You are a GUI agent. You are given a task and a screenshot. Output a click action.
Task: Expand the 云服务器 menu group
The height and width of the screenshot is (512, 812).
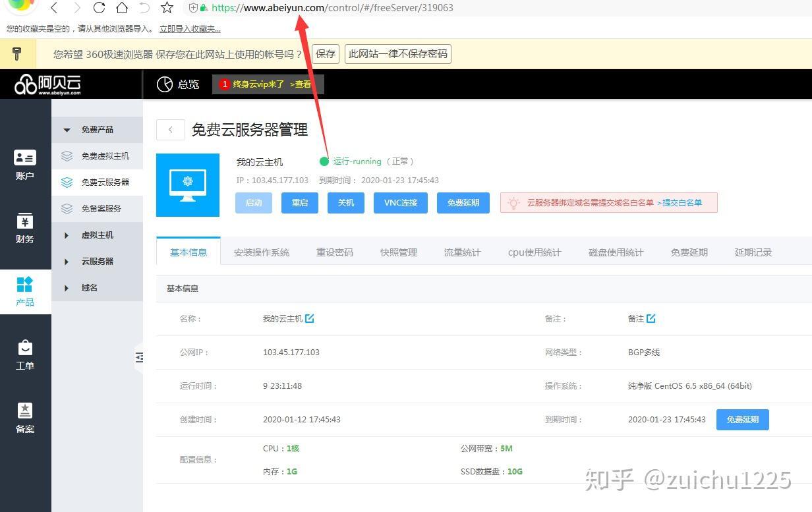point(67,262)
